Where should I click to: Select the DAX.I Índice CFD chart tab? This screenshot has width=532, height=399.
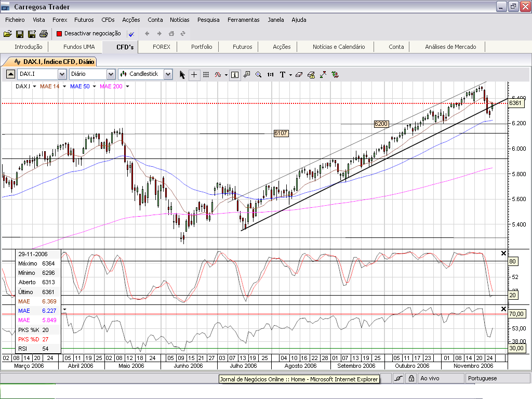pos(54,62)
